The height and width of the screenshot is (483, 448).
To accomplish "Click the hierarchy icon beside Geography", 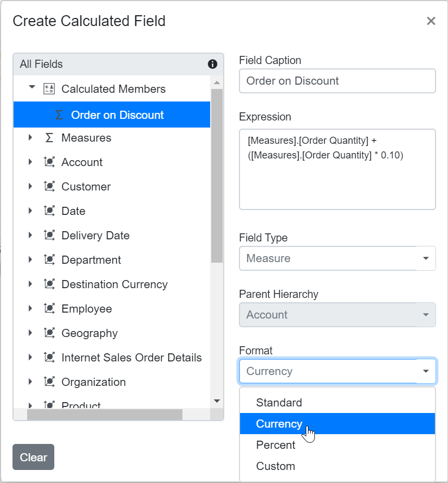I will pyautogui.click(x=49, y=333).
